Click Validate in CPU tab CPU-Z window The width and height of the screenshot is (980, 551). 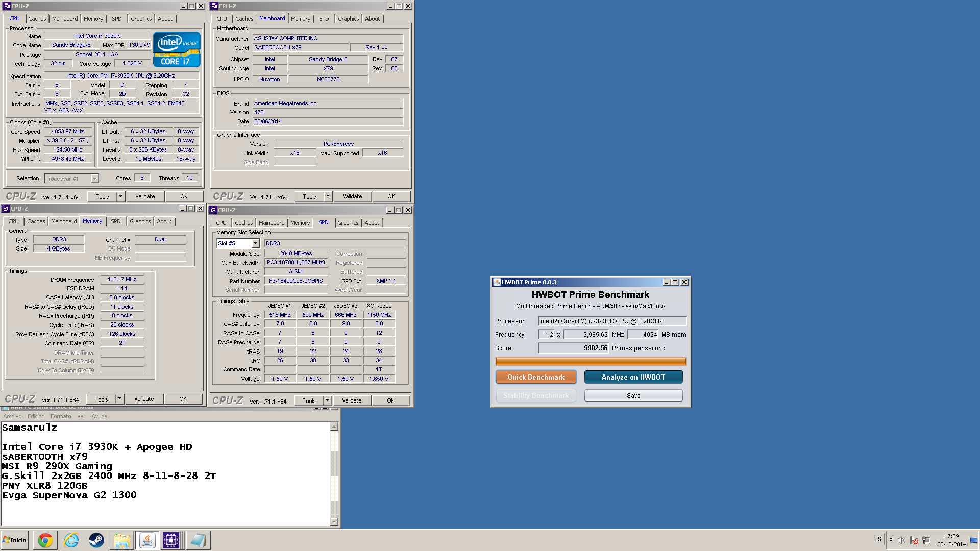coord(145,196)
